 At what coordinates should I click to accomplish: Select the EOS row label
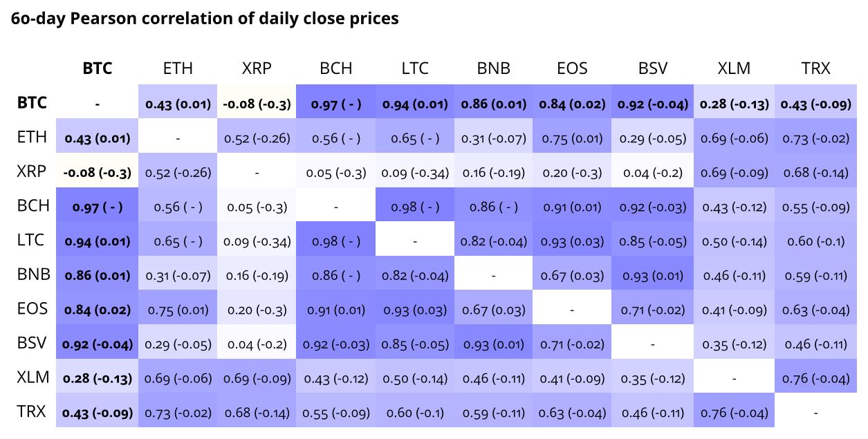32,309
